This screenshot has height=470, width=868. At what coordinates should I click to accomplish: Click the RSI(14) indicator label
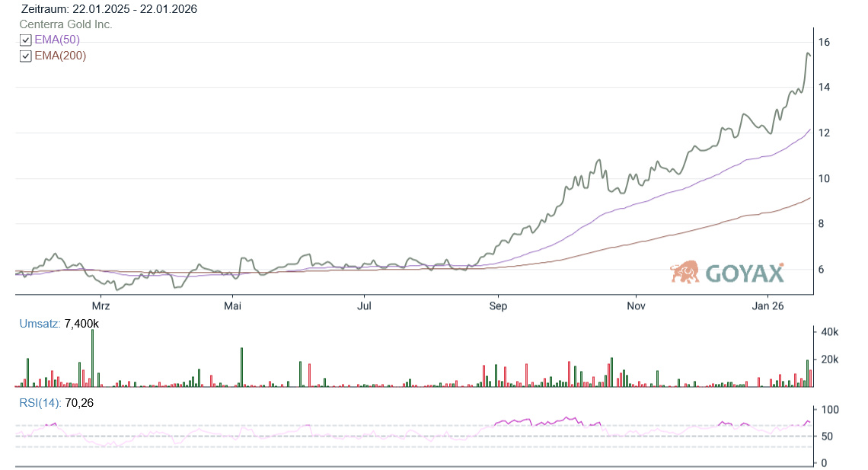pyautogui.click(x=38, y=402)
